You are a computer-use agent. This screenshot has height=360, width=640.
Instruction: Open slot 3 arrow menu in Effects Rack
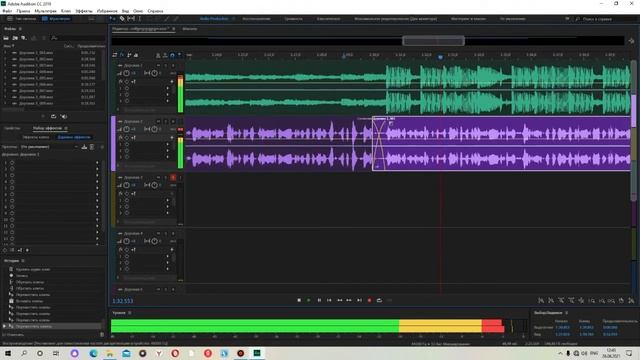97,175
